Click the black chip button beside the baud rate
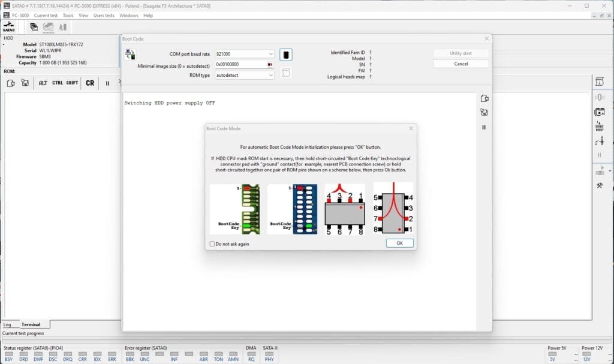This screenshot has width=614, height=364. [x=286, y=55]
